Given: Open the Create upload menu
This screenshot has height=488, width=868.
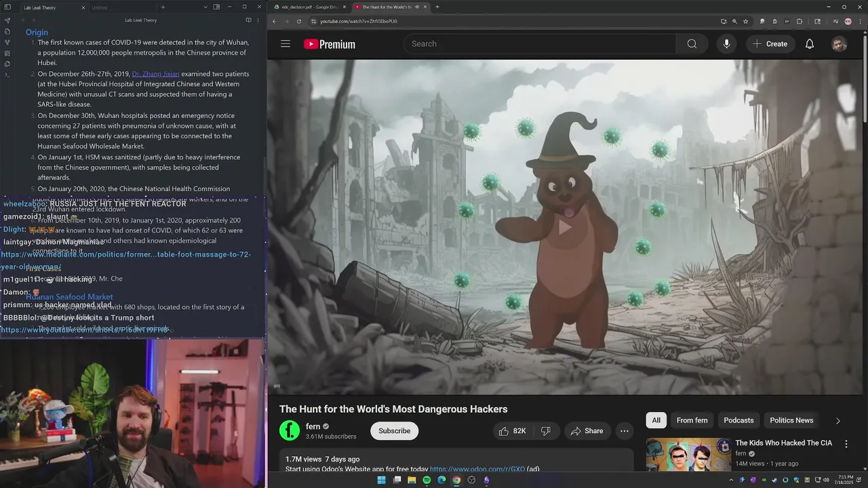Looking at the screenshot, I should click(x=770, y=44).
